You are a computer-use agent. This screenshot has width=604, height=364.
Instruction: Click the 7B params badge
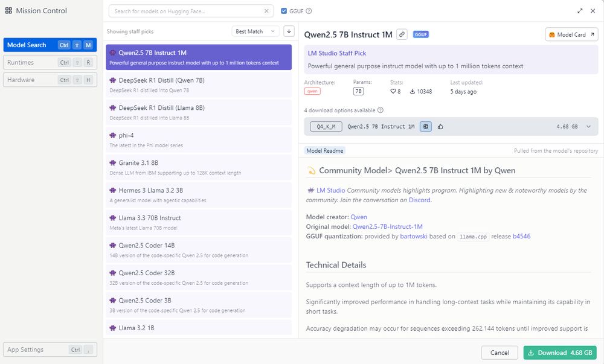pos(358,91)
